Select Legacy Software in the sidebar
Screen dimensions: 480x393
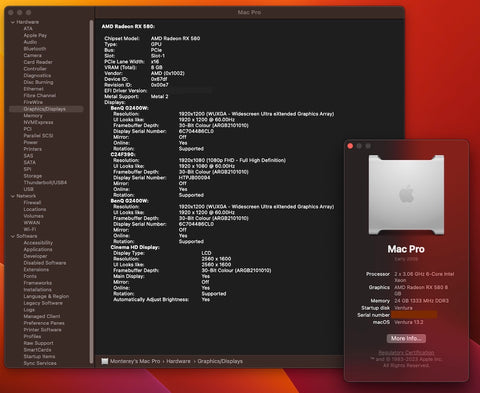(43, 303)
